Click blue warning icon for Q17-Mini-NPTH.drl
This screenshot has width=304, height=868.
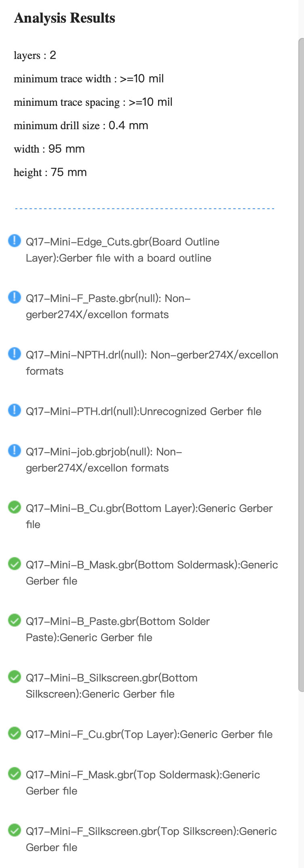click(x=15, y=354)
